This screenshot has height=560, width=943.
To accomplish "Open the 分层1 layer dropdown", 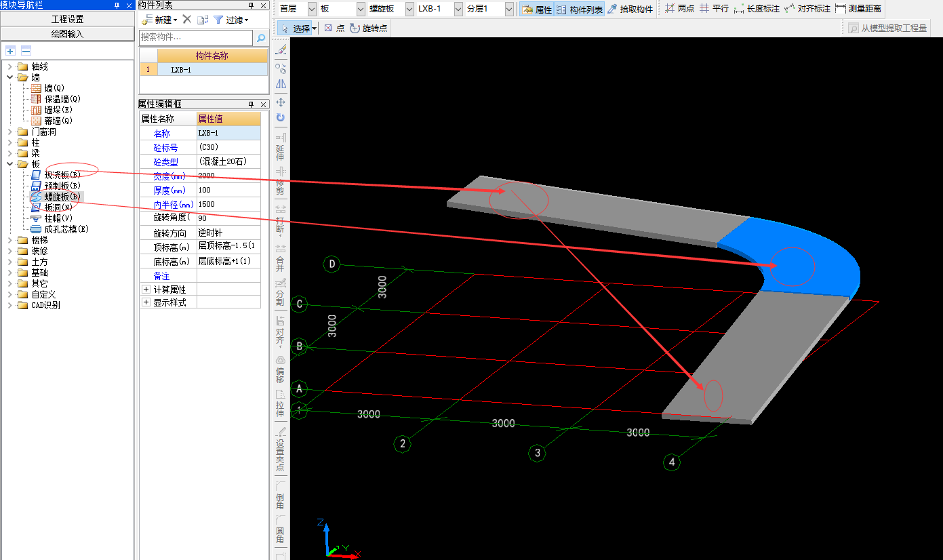I will (x=509, y=9).
